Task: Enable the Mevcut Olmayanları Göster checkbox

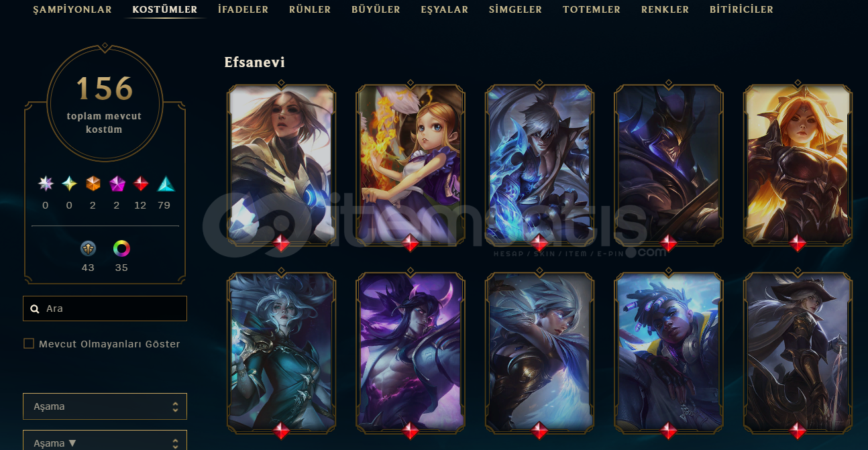Action: (29, 344)
